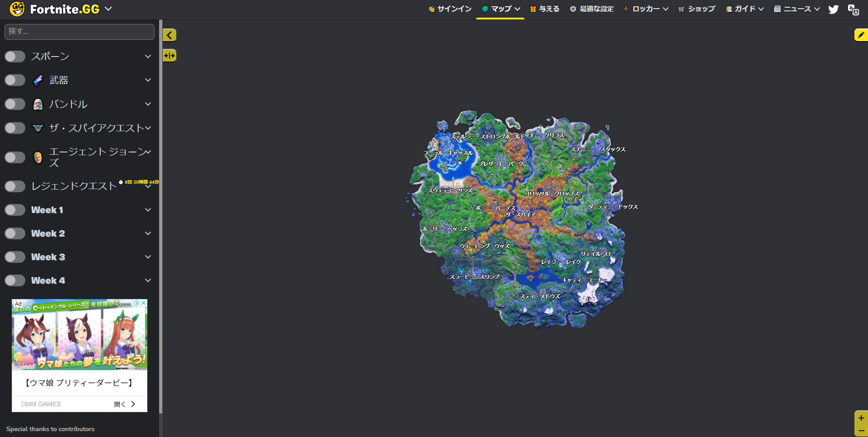Click the ウマ娘 ad banner image
This screenshot has width=868, height=437.
click(x=80, y=335)
